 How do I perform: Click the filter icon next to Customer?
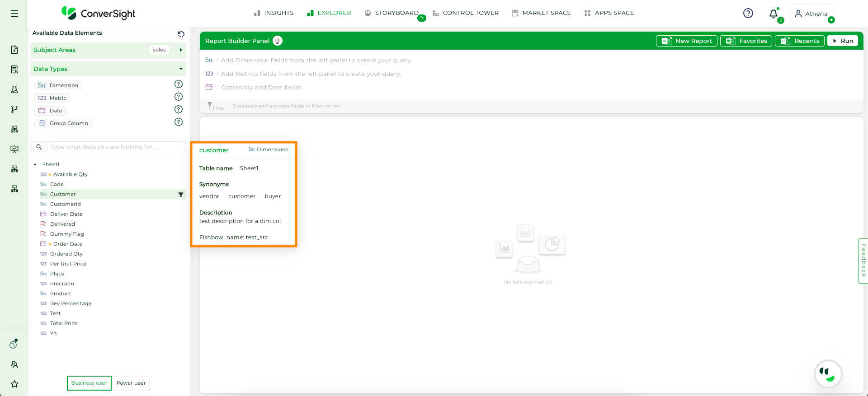[x=181, y=195]
